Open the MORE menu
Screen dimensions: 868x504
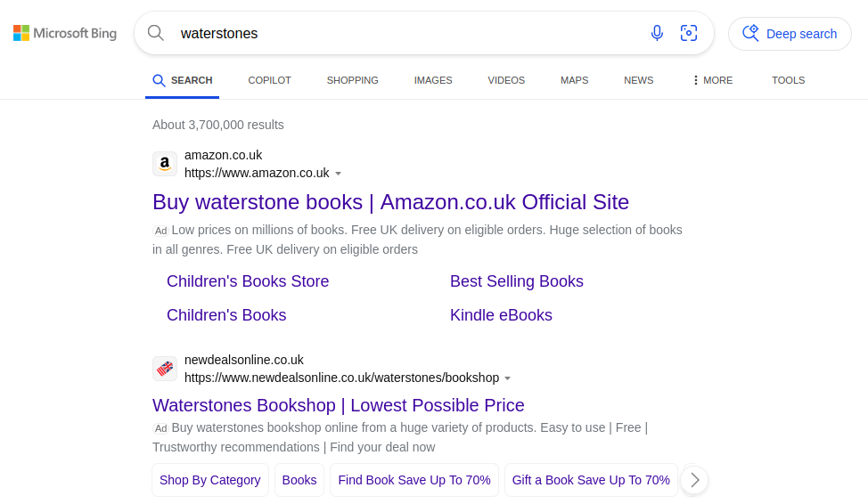coord(712,80)
